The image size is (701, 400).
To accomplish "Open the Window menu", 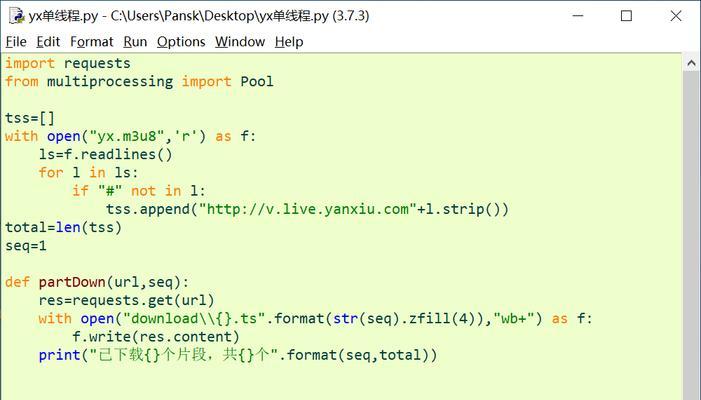I will (x=240, y=42).
